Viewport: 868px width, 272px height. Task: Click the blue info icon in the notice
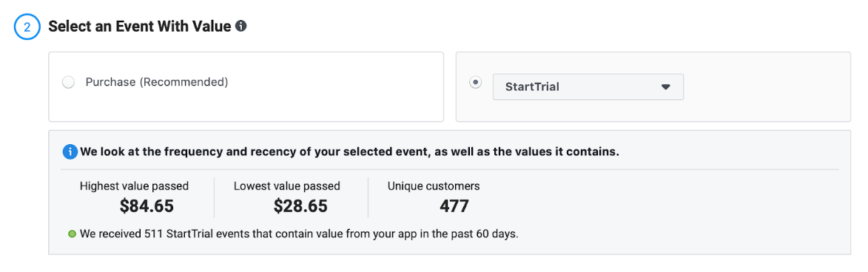click(70, 152)
